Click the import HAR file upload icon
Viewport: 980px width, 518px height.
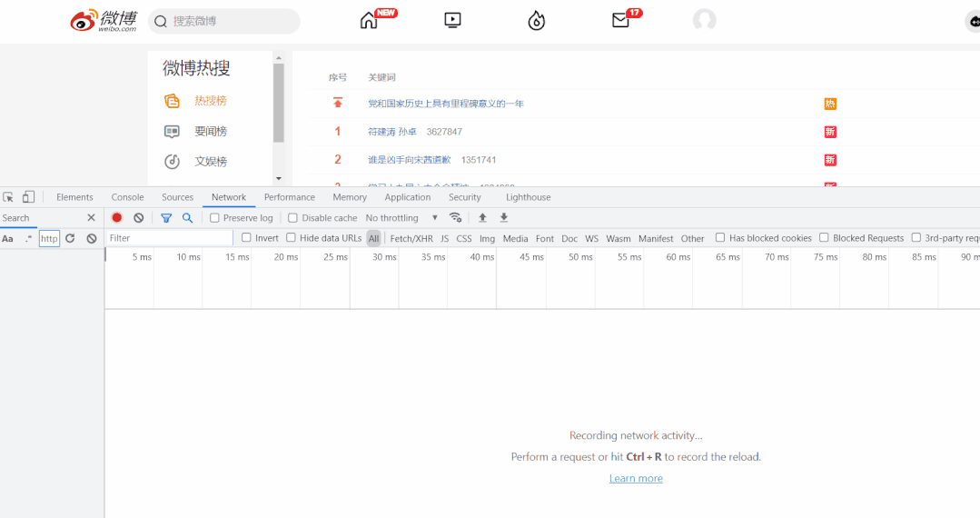tap(482, 218)
